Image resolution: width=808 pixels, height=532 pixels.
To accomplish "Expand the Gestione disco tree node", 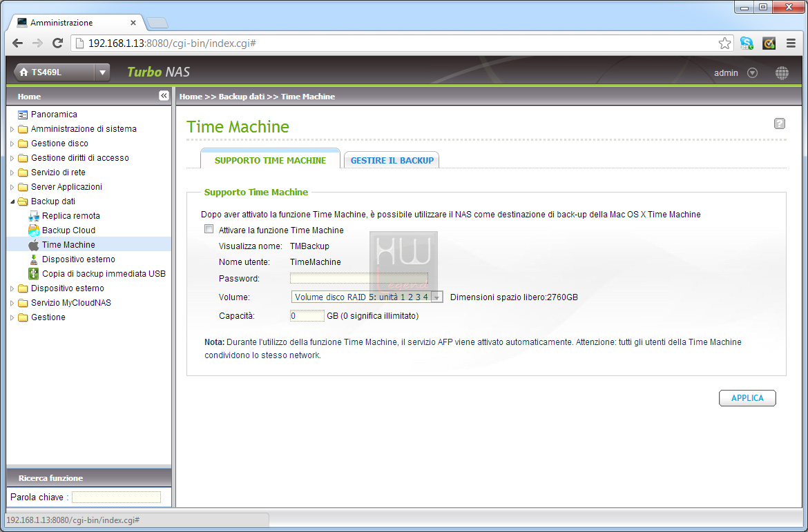I will point(12,144).
